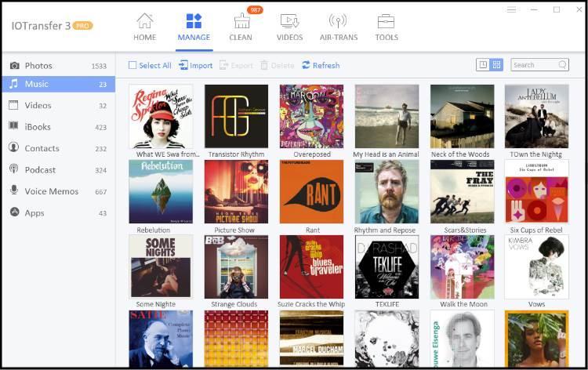Open the CLEAN tab
588x370 pixels.
pyautogui.click(x=241, y=27)
